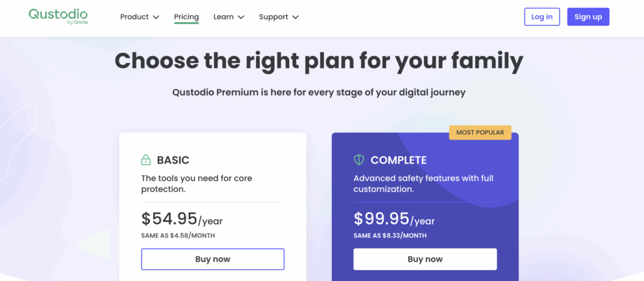Click the green lock icon beside BASIC
Viewport: 644px width, 281px height.
[146, 160]
